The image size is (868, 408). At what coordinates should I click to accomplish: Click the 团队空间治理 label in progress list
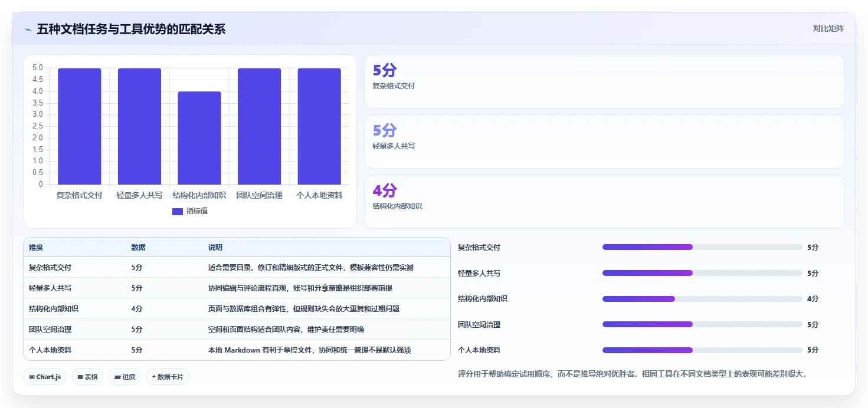[479, 325]
